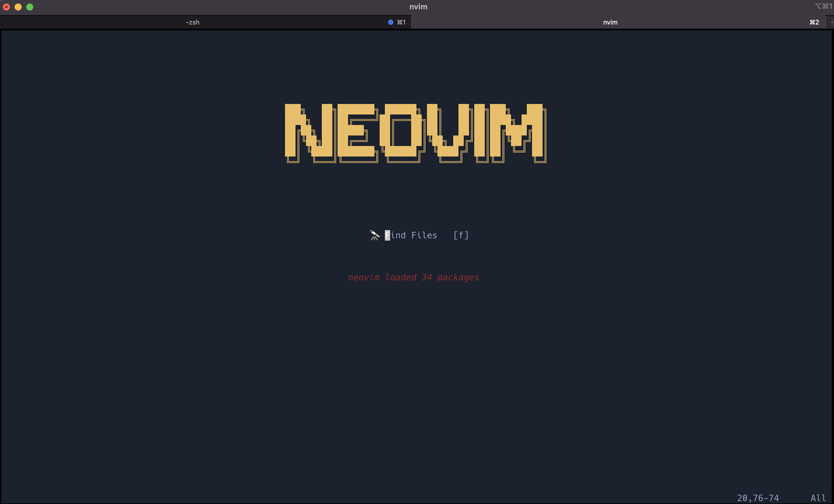Click the package count status text
This screenshot has width=834, height=504.
413,277
